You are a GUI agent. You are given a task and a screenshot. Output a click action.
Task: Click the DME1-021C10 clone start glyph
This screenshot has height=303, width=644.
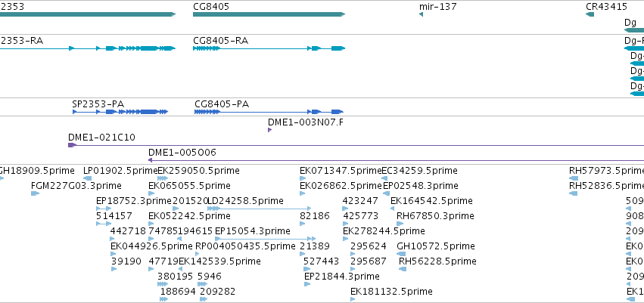pyautogui.click(x=73, y=145)
